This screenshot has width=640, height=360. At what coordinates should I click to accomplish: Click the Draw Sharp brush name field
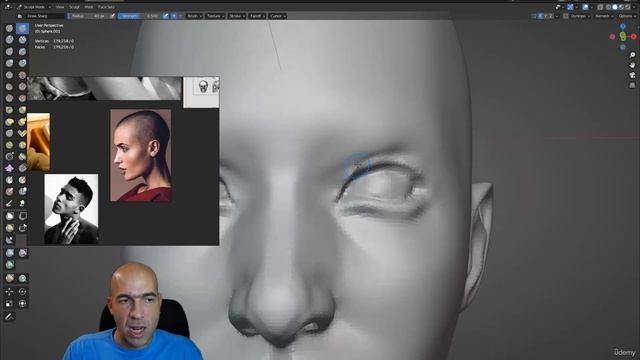(44, 16)
